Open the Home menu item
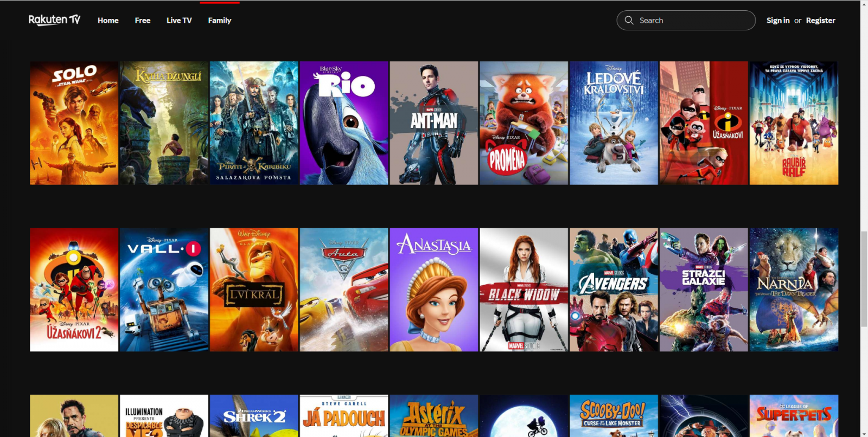This screenshot has width=868, height=437. (x=108, y=20)
